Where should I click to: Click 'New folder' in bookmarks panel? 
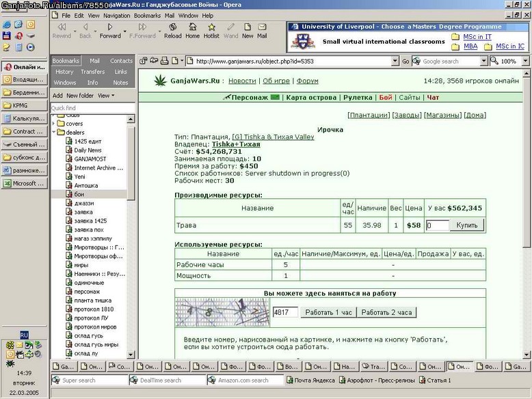80,96
